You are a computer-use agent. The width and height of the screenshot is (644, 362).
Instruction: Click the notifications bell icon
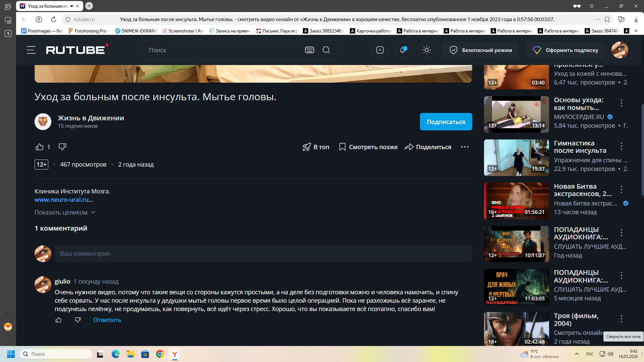403,50
